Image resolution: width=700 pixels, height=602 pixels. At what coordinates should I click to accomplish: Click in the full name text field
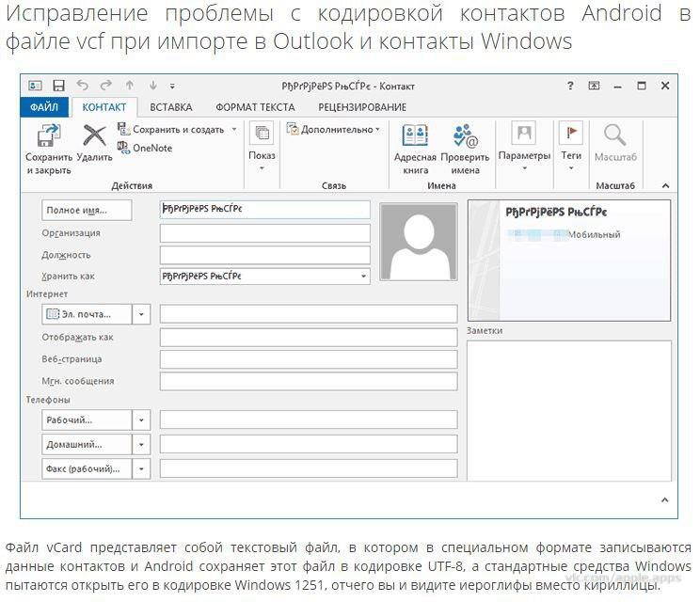coord(264,209)
